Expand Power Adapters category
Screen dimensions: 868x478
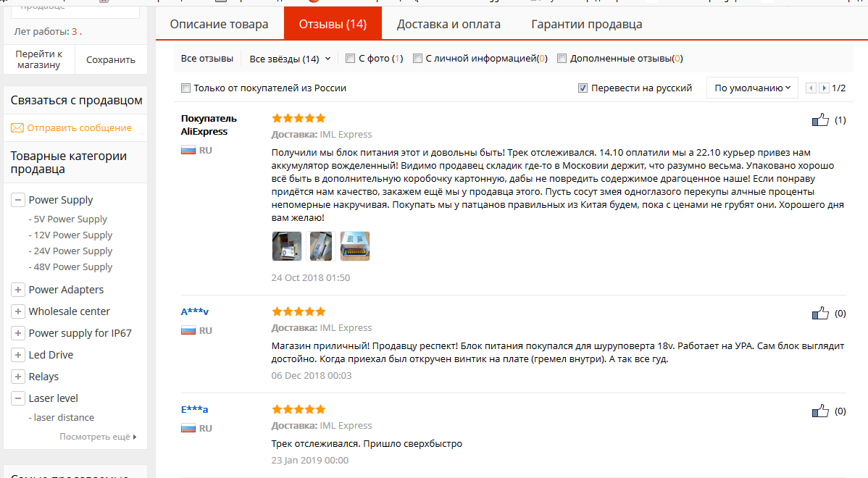click(17, 290)
